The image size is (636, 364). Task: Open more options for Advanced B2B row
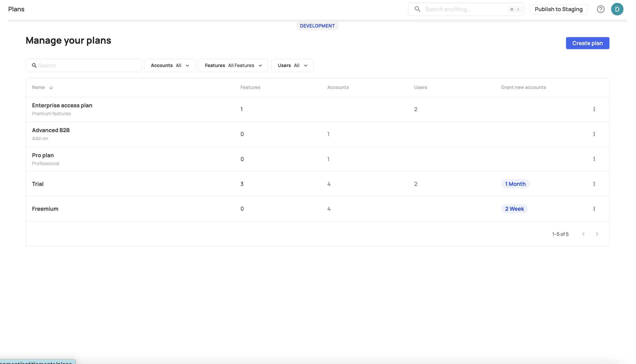tap(594, 134)
